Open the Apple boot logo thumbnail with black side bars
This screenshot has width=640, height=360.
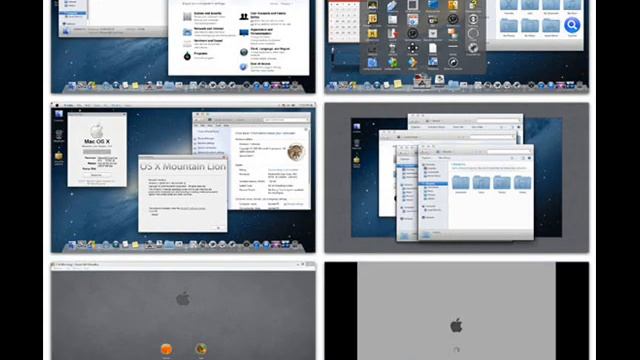[x=457, y=311]
